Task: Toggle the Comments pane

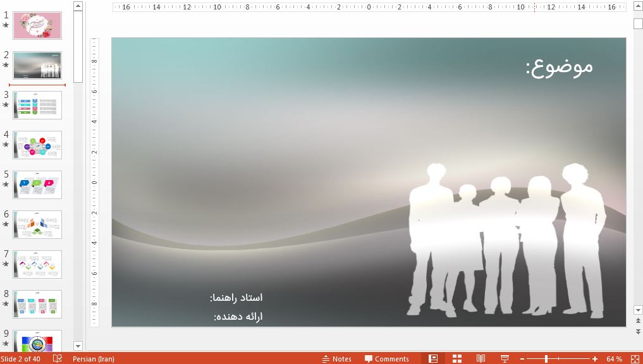Action: tap(387, 358)
